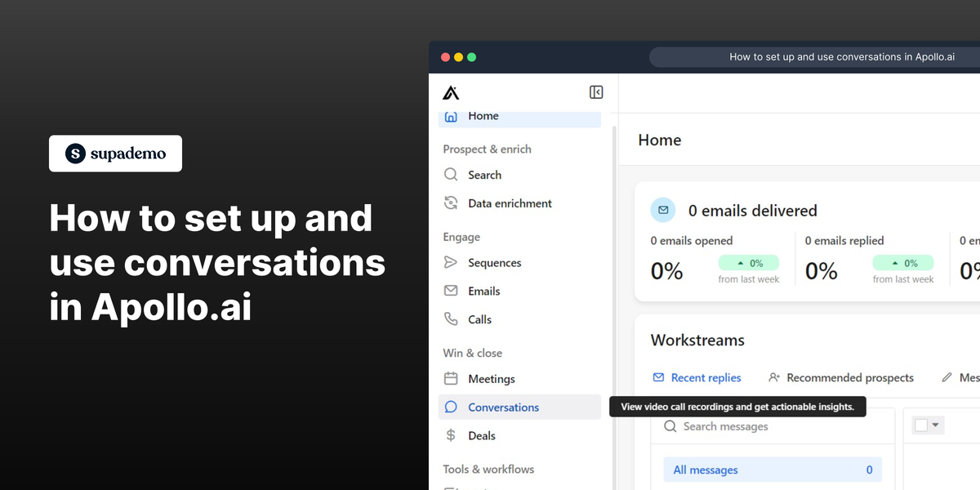The width and height of the screenshot is (980, 490).
Task: Click the Conversations chat bubble icon
Action: point(451,407)
